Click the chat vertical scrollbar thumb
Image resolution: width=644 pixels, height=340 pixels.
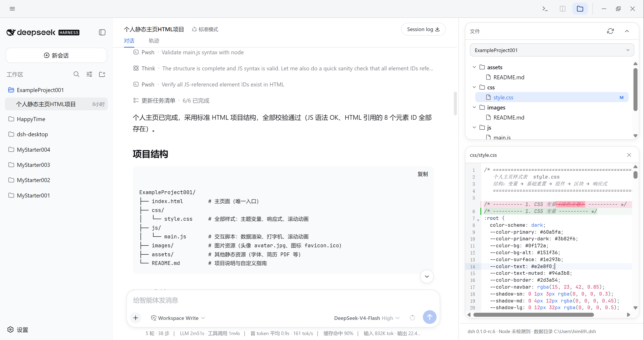tap(455, 103)
